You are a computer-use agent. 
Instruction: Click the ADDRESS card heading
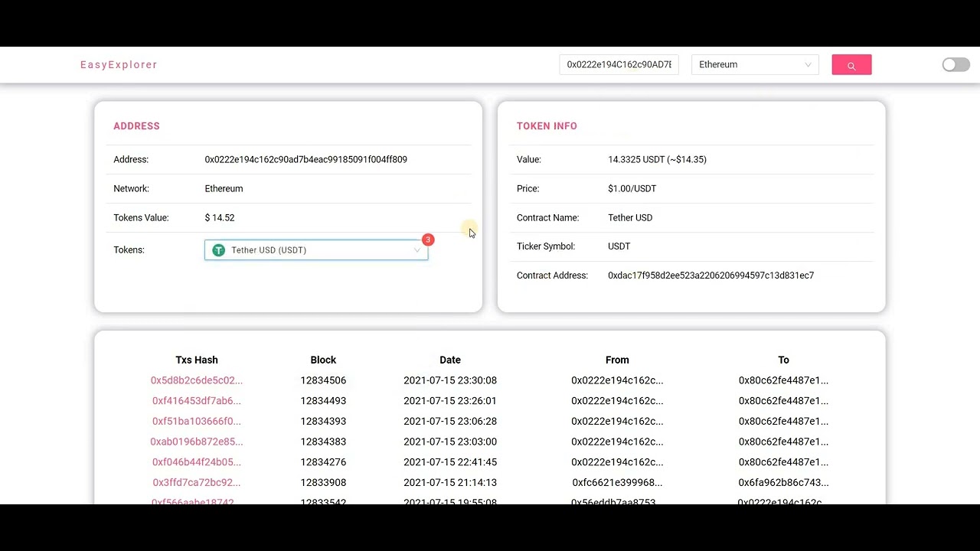click(136, 126)
